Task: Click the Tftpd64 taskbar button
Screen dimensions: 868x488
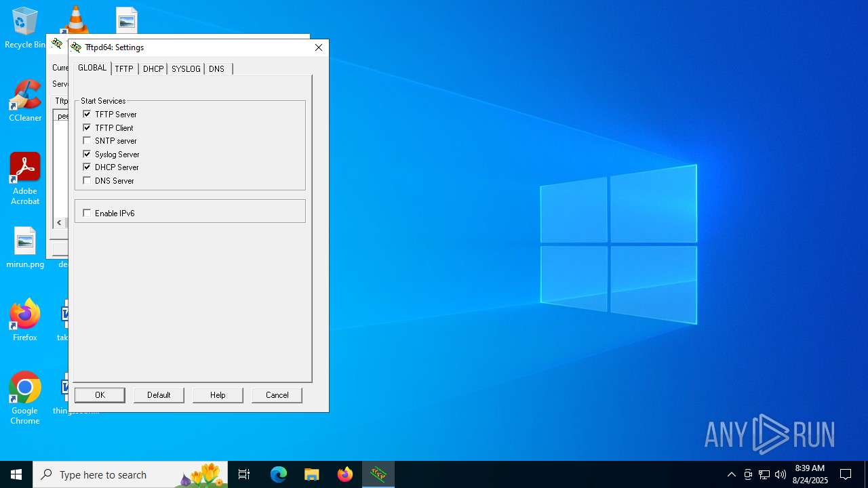Action: click(x=378, y=474)
